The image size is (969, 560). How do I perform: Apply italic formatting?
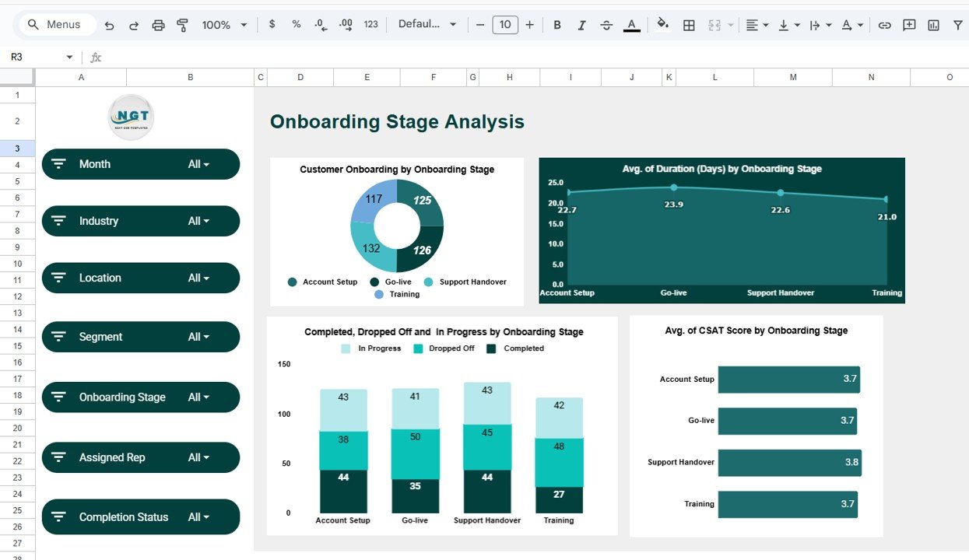(581, 24)
